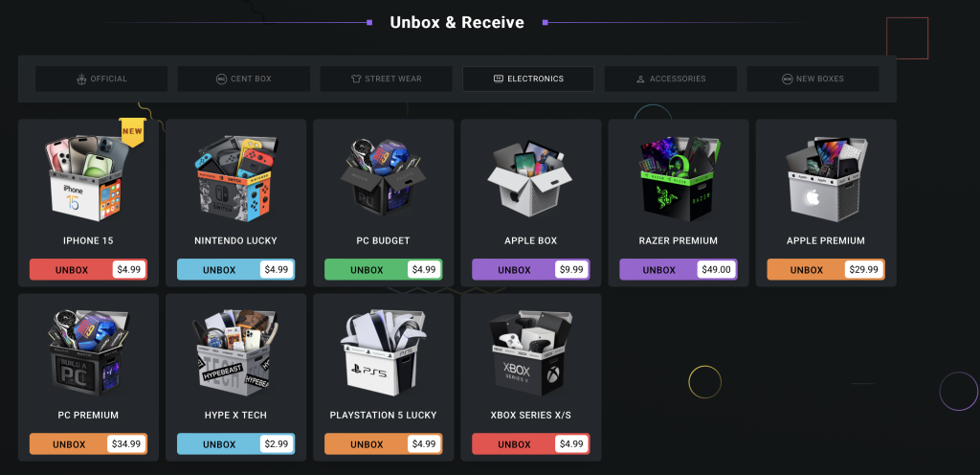Click the $49.00 price tag on Razer Premium

[716, 270]
